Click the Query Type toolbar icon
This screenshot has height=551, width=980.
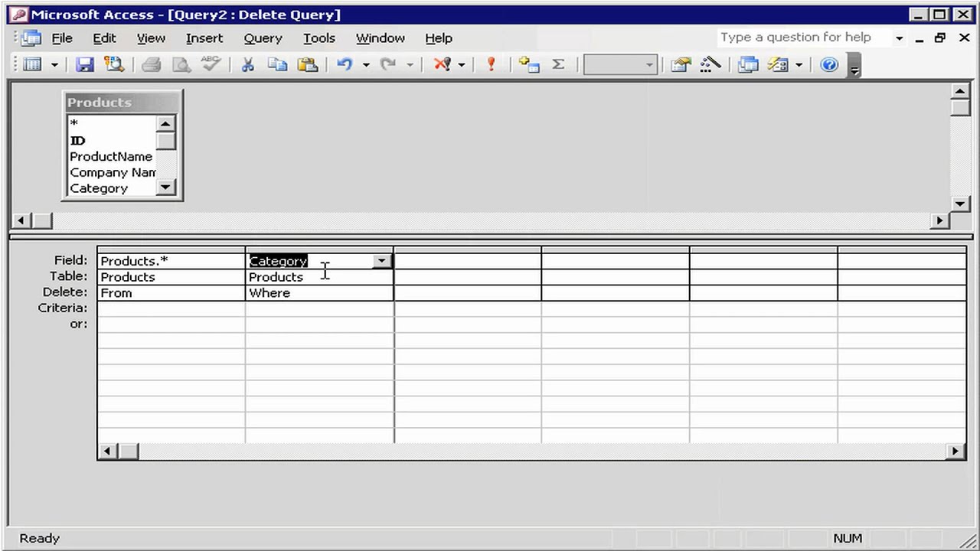443,65
